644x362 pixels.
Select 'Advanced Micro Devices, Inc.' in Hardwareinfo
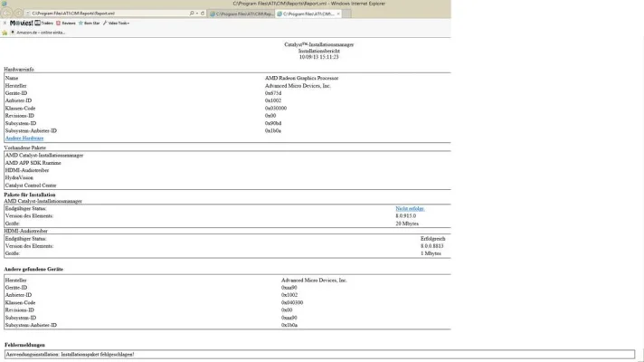coord(298,86)
